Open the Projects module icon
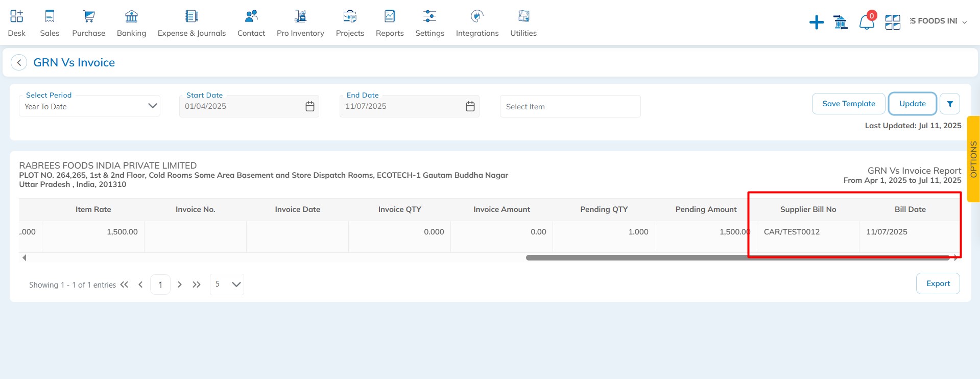Image resolution: width=980 pixels, height=379 pixels. point(350,16)
